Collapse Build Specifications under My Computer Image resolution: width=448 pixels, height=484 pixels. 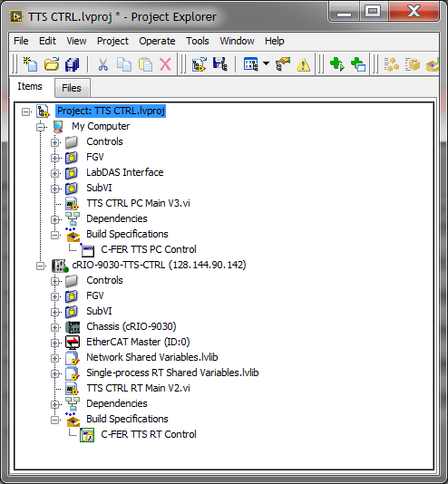pyautogui.click(x=55, y=235)
